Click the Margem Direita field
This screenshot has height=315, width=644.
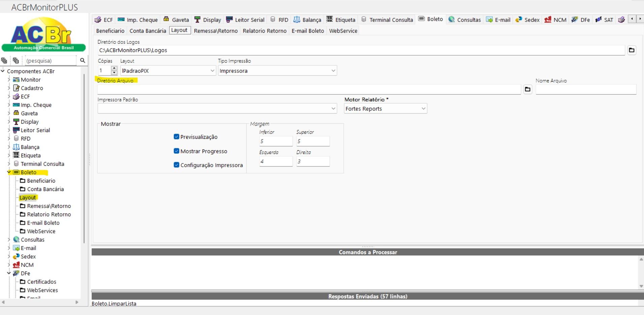coord(313,161)
